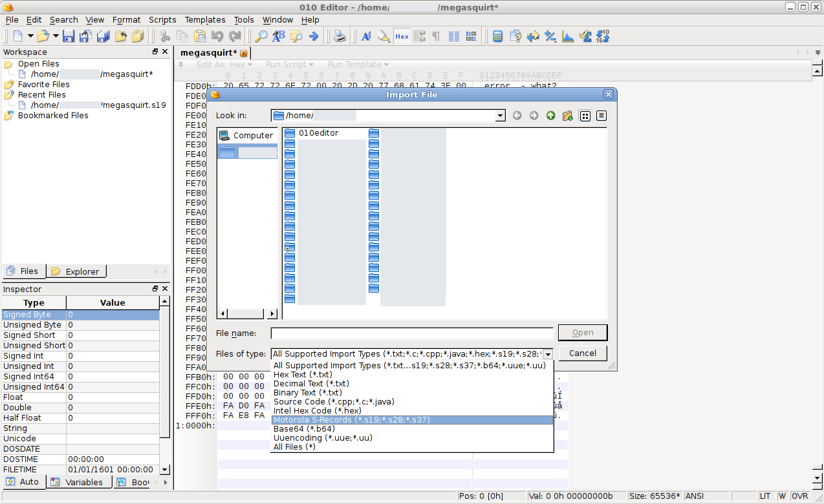The width and height of the screenshot is (824, 504).
Task: Click the Goto blue arrow icon
Action: (x=314, y=36)
